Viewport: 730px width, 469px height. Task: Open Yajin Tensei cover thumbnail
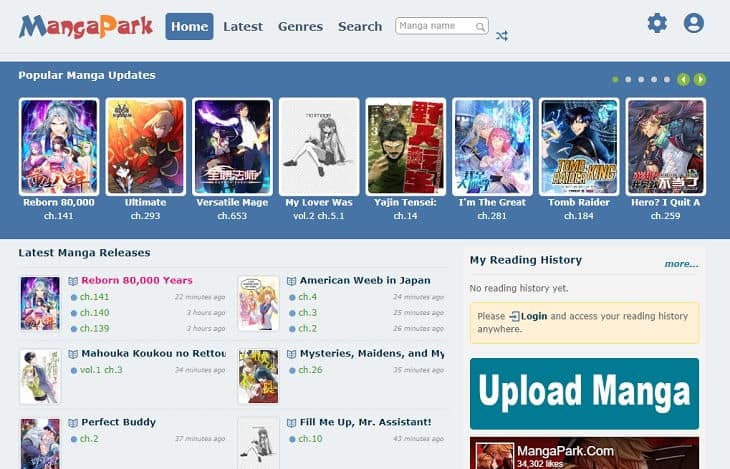point(406,146)
